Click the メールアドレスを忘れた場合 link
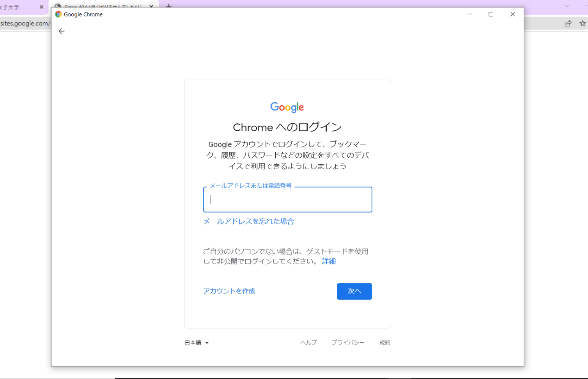 249,221
